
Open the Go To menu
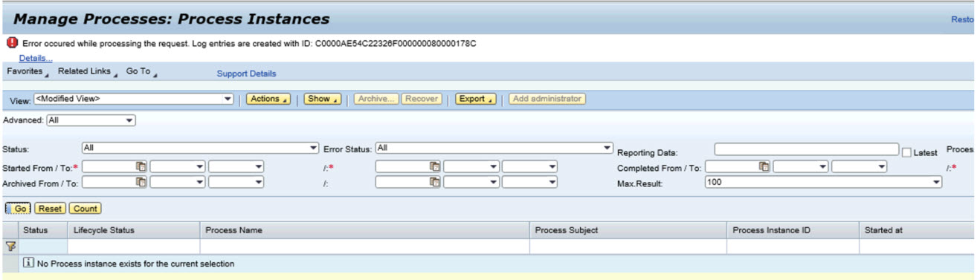(141, 71)
